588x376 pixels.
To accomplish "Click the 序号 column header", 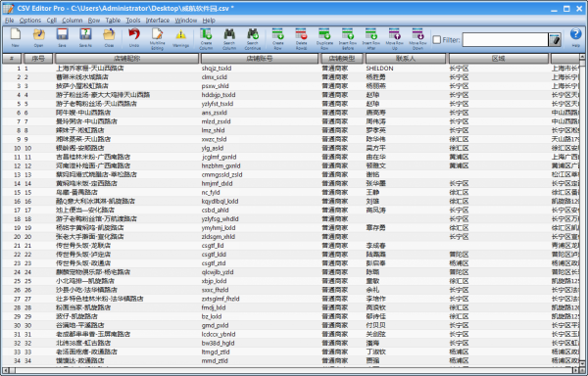I will [x=38, y=59].
